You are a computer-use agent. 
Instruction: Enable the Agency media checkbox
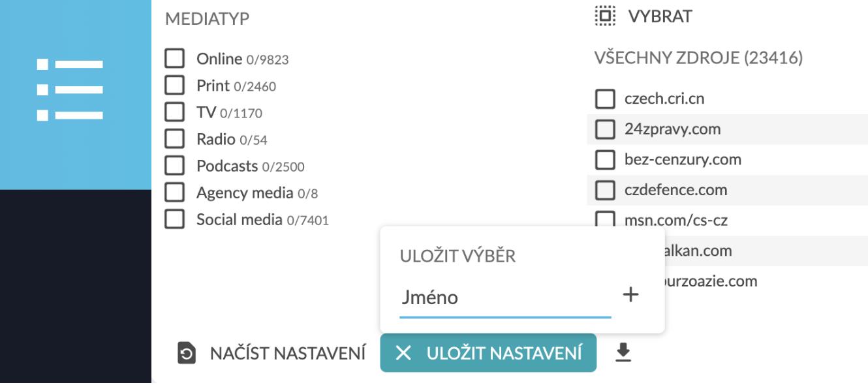tap(174, 192)
